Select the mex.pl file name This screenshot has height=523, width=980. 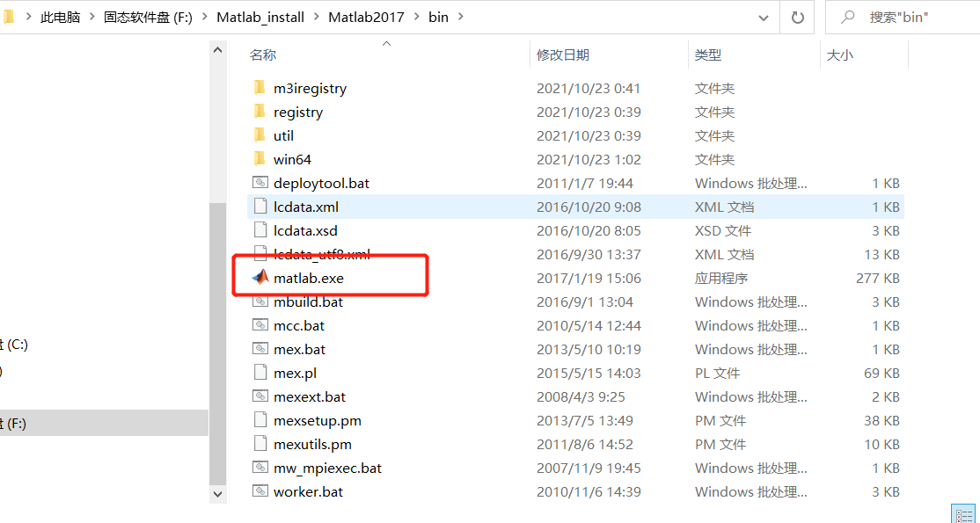point(295,374)
